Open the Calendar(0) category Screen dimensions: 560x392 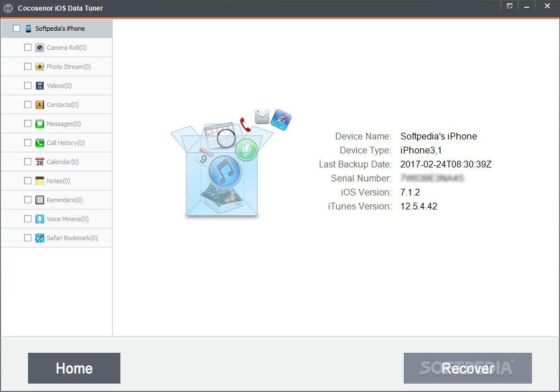tap(63, 162)
